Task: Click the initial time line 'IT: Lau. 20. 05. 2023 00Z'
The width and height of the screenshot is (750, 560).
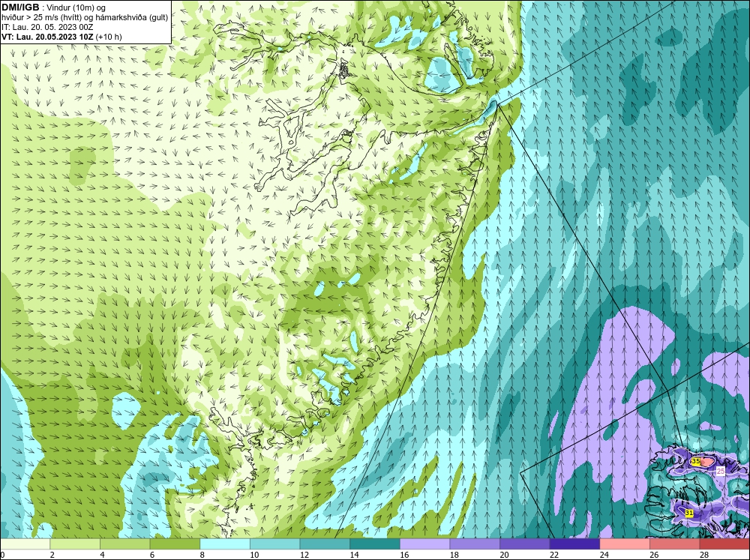Action: coord(46,27)
